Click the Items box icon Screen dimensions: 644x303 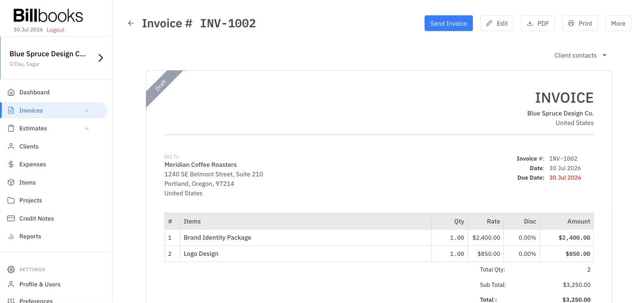point(11,183)
